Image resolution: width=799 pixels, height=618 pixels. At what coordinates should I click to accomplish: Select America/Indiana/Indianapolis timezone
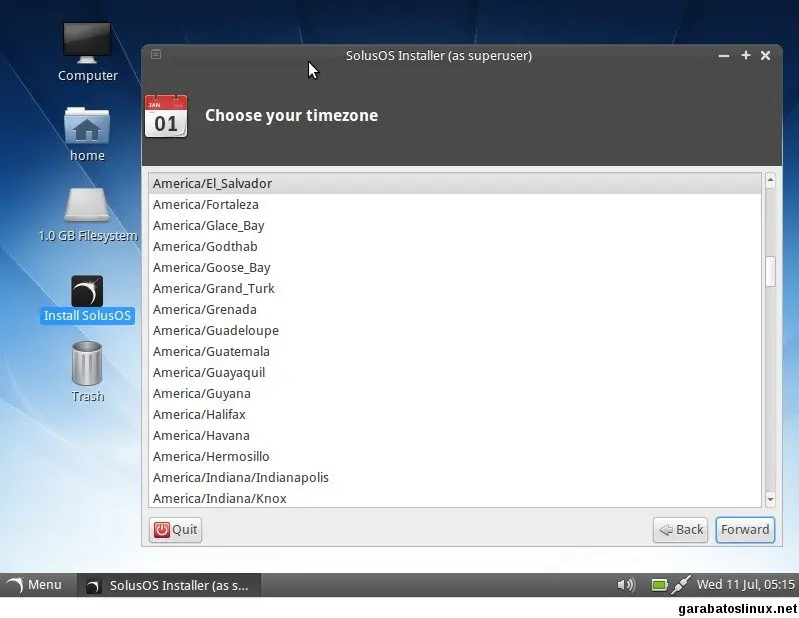tap(455, 477)
